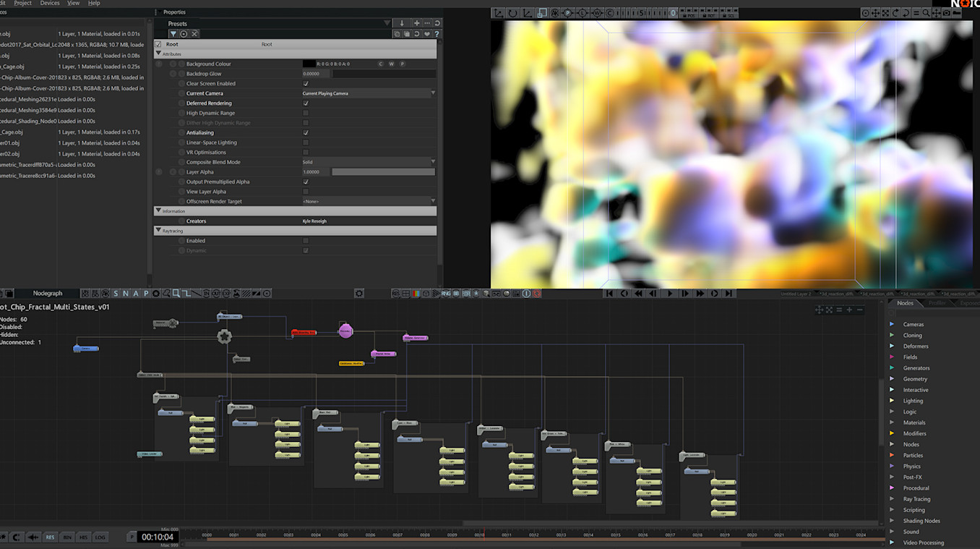Click the refresh icon at the Presets header

point(437,23)
